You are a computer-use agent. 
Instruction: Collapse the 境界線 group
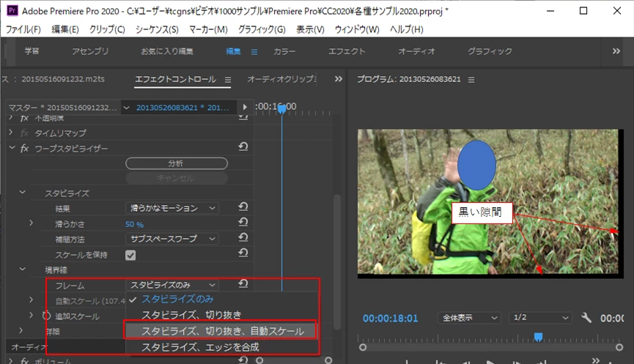coord(23,269)
